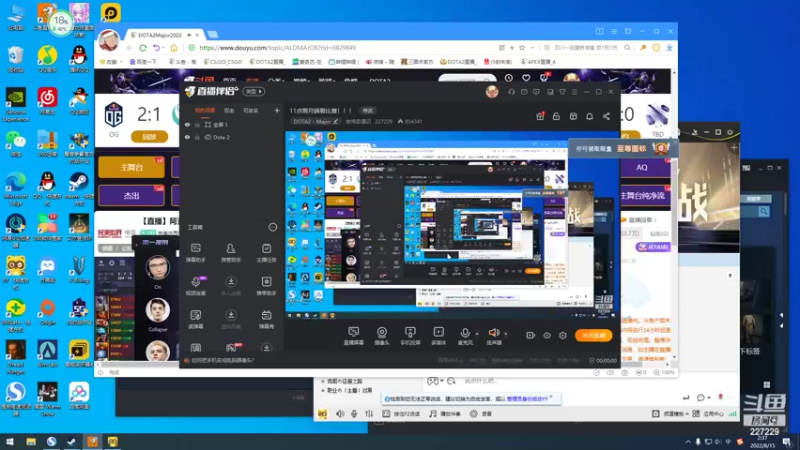Click the orange 关闭直播 button
The image size is (800, 450).
click(593, 335)
